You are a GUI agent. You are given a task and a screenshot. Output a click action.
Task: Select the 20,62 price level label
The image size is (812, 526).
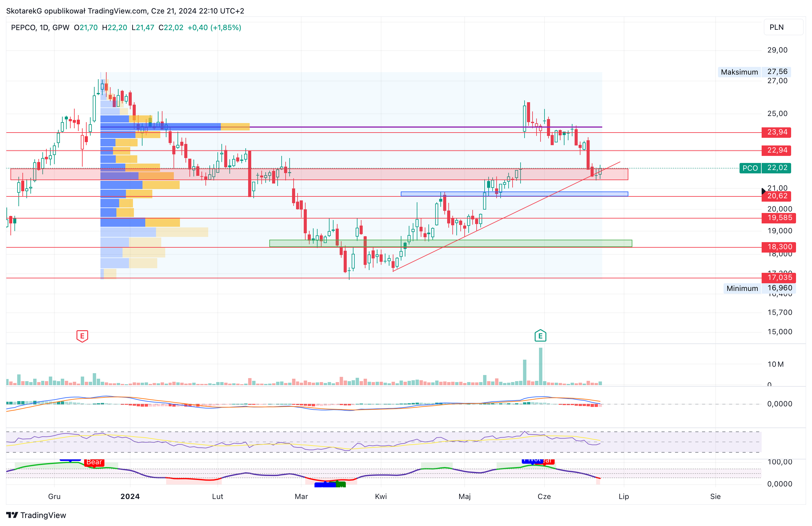pyautogui.click(x=776, y=196)
